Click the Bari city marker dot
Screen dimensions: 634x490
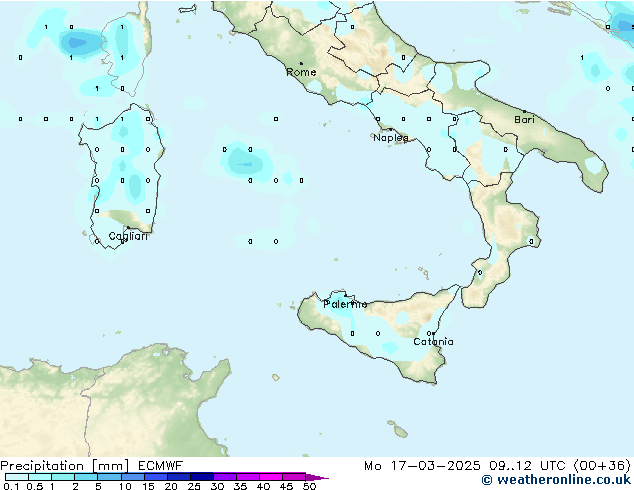[x=524, y=111]
